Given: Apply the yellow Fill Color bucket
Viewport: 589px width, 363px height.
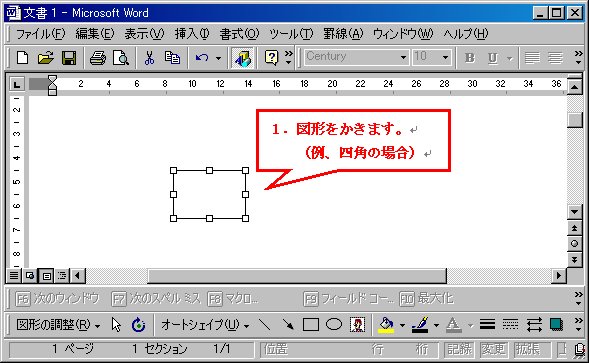Looking at the screenshot, I should pyautogui.click(x=387, y=325).
